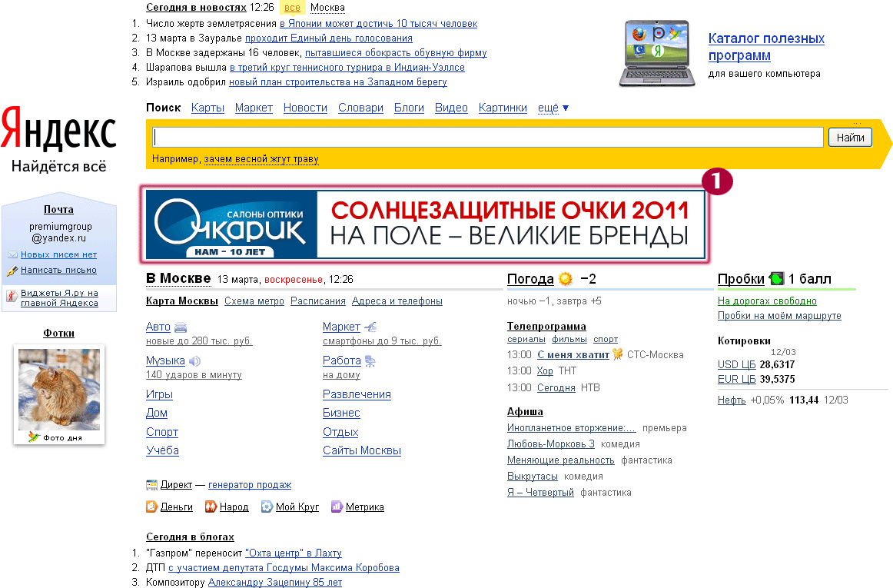Click the example query зачем весной жгут траву
893x588 pixels.
coord(261,159)
